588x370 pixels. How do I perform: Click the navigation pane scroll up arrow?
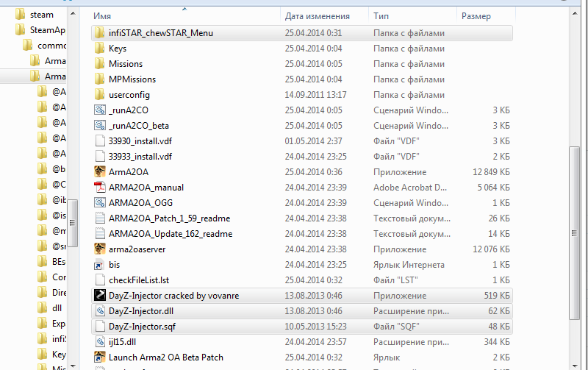73,13
